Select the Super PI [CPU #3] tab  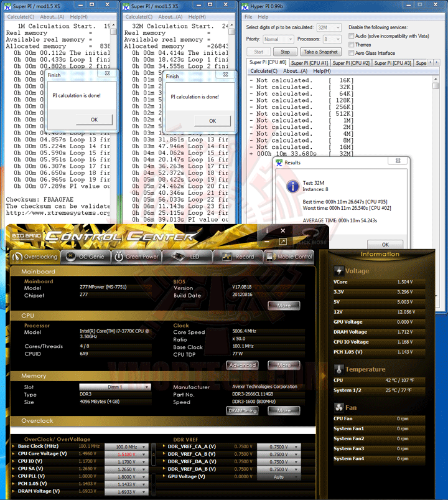(x=393, y=63)
